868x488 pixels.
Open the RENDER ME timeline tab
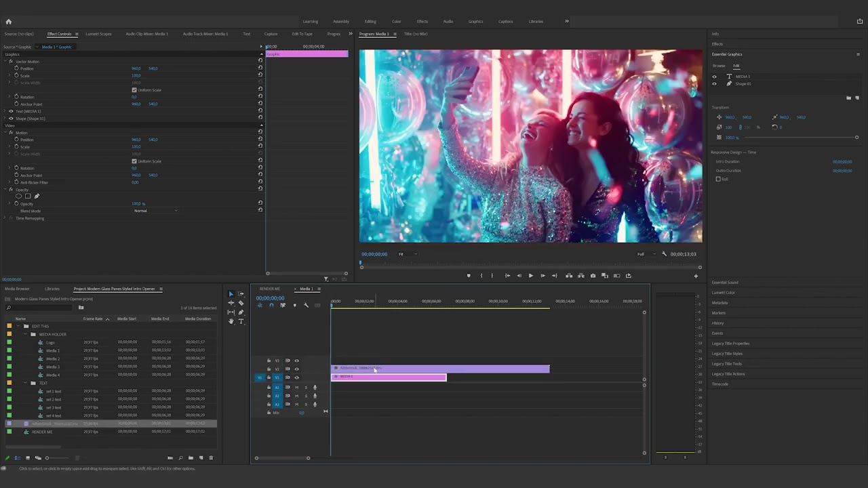[269, 289]
